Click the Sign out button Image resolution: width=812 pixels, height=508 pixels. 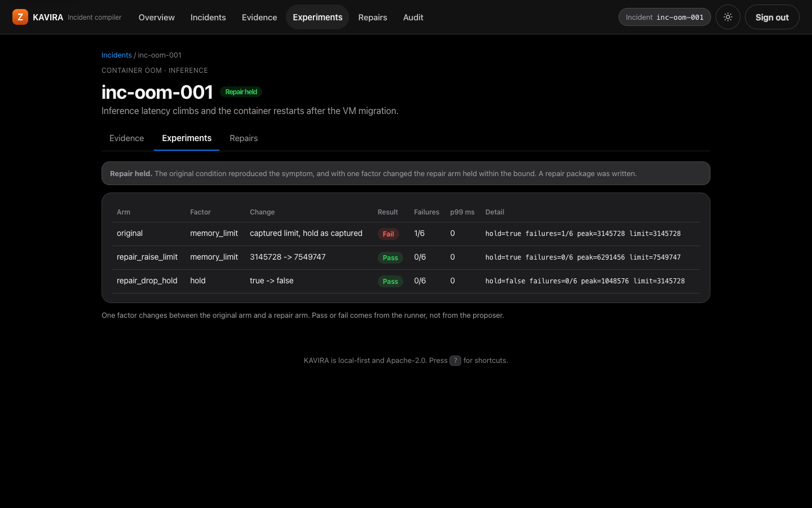click(772, 17)
